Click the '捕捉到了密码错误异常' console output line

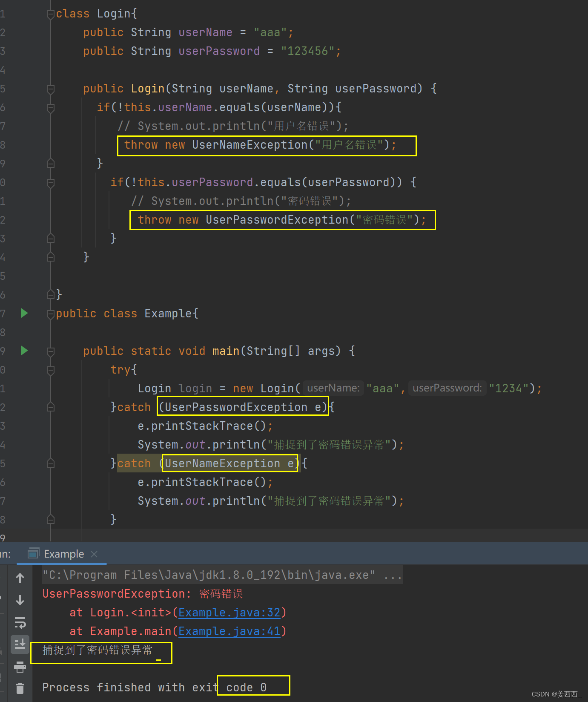[97, 650]
